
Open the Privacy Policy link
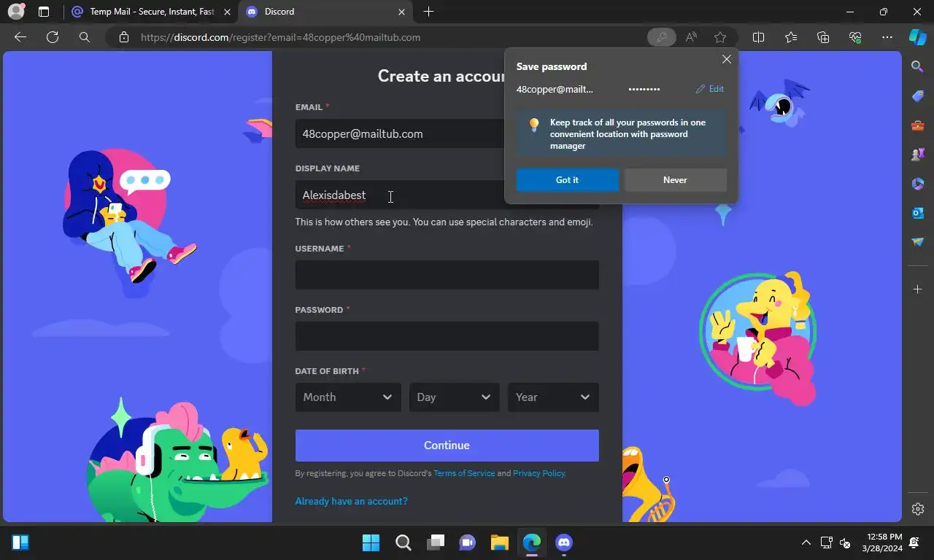[x=539, y=473]
